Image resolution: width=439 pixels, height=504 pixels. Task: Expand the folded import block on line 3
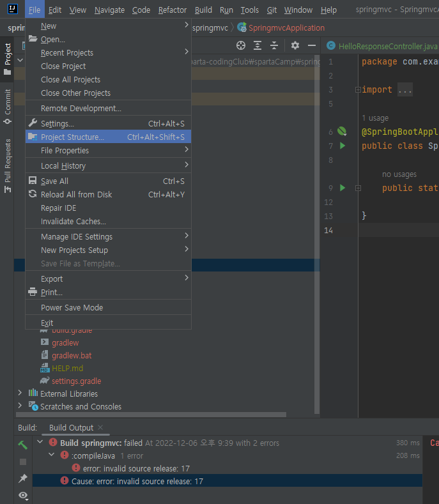[x=358, y=89]
